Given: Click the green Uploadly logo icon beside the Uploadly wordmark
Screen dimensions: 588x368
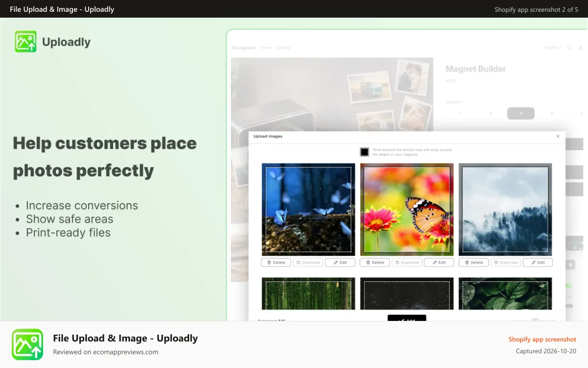Looking at the screenshot, I should 25,42.
